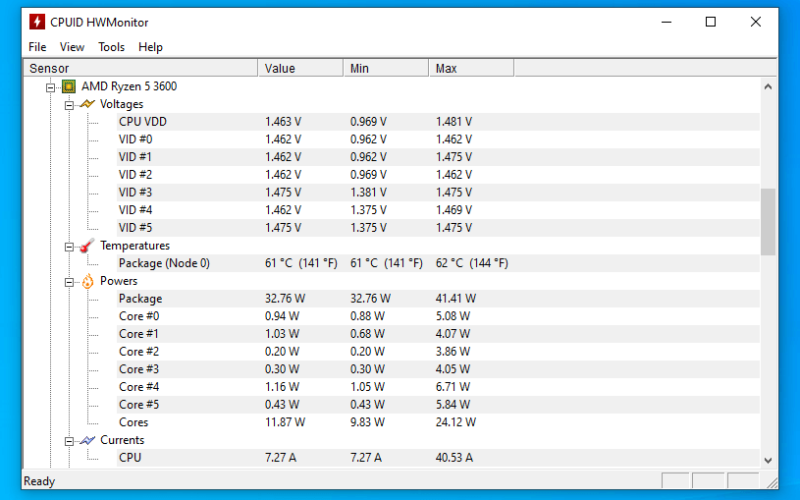Click the Temperatures thermometer icon
Image resolution: width=800 pixels, height=500 pixels.
(87, 245)
